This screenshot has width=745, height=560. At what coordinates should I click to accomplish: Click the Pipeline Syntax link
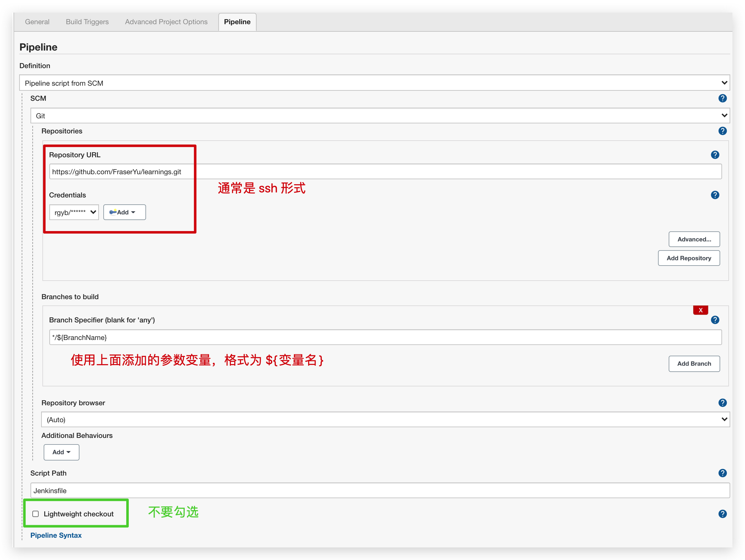(x=57, y=535)
